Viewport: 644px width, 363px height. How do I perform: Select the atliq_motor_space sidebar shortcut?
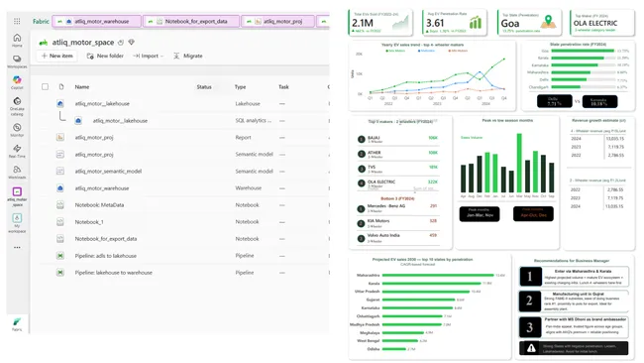[17, 196]
